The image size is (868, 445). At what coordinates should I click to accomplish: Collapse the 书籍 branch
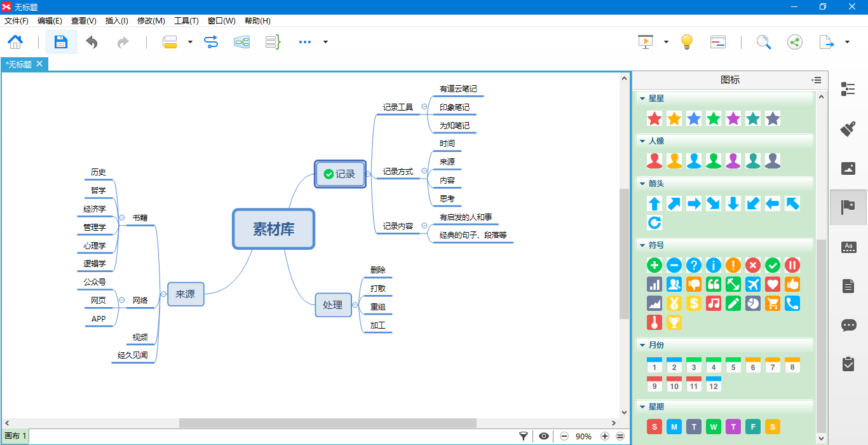121,217
